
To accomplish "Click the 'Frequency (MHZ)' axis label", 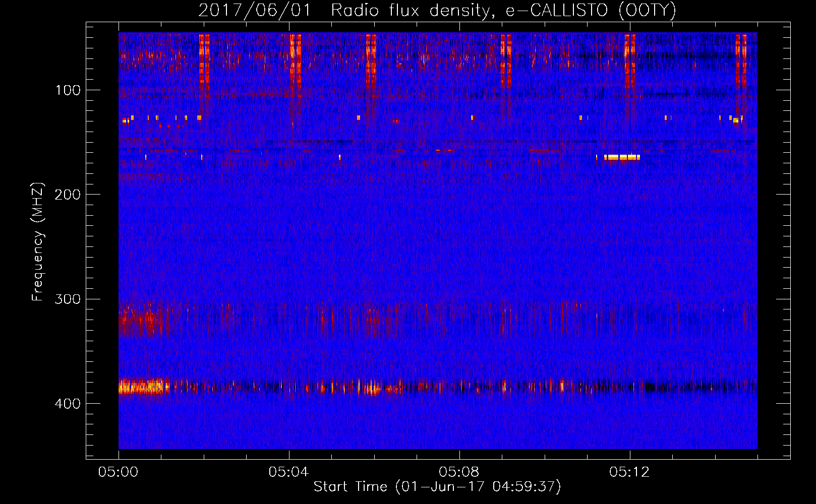I will 38,242.
